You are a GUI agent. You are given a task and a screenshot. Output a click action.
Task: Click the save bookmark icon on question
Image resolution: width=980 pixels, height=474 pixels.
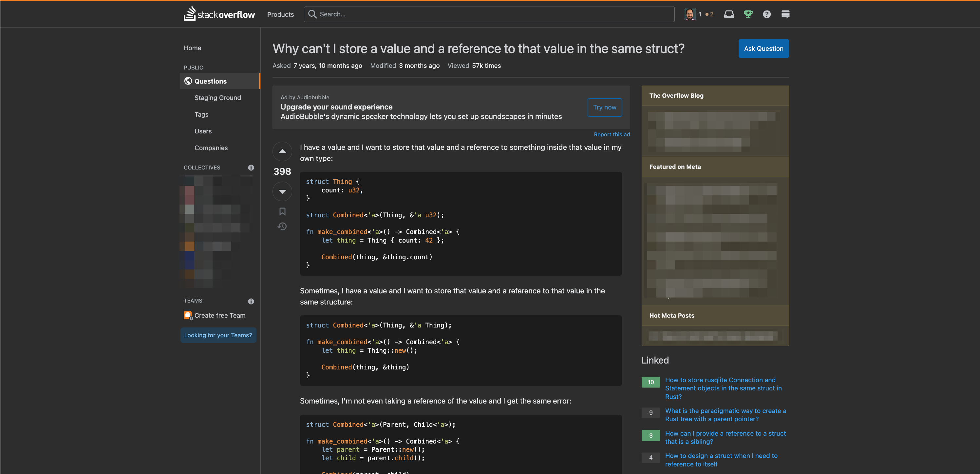tap(282, 211)
